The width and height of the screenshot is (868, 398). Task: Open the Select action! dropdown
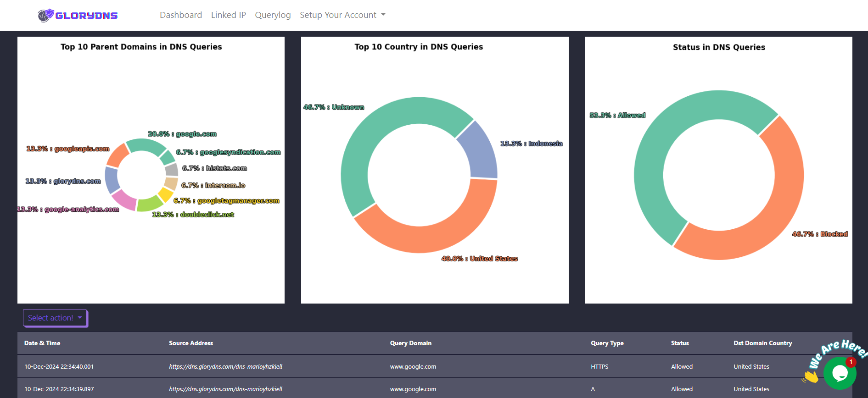55,318
